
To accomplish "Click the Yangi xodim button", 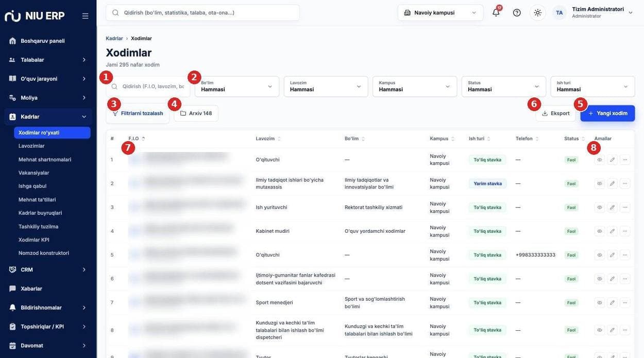I will pos(607,113).
